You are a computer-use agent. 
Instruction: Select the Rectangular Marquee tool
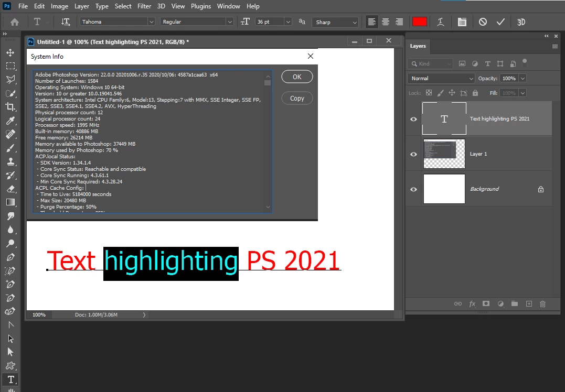point(10,66)
